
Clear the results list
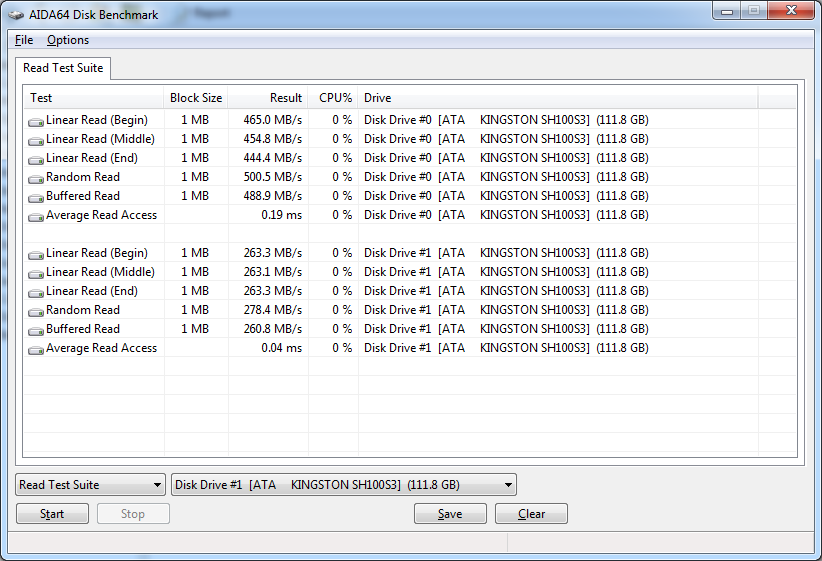[531, 514]
